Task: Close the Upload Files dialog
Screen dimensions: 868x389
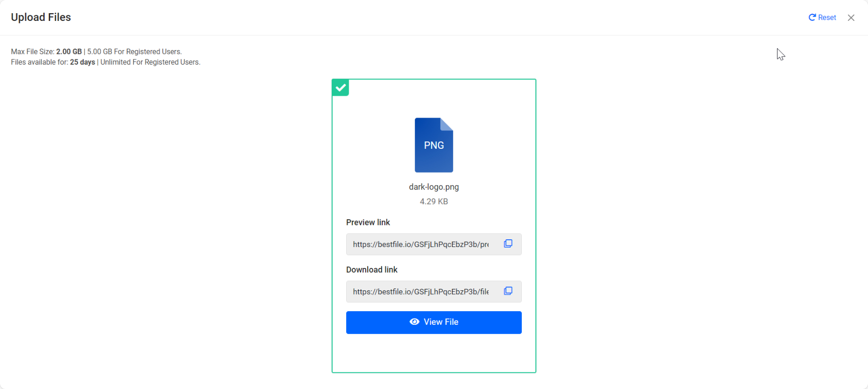Action: pyautogui.click(x=851, y=18)
